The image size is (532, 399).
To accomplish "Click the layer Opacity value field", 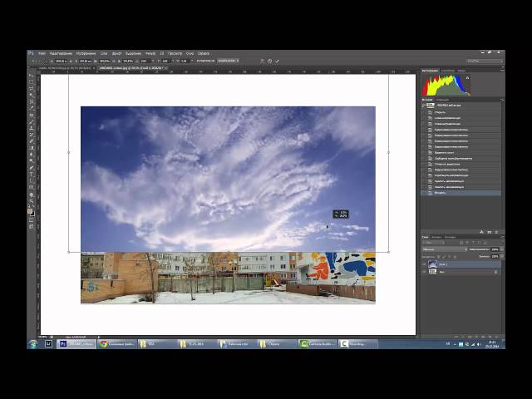I will (x=495, y=249).
